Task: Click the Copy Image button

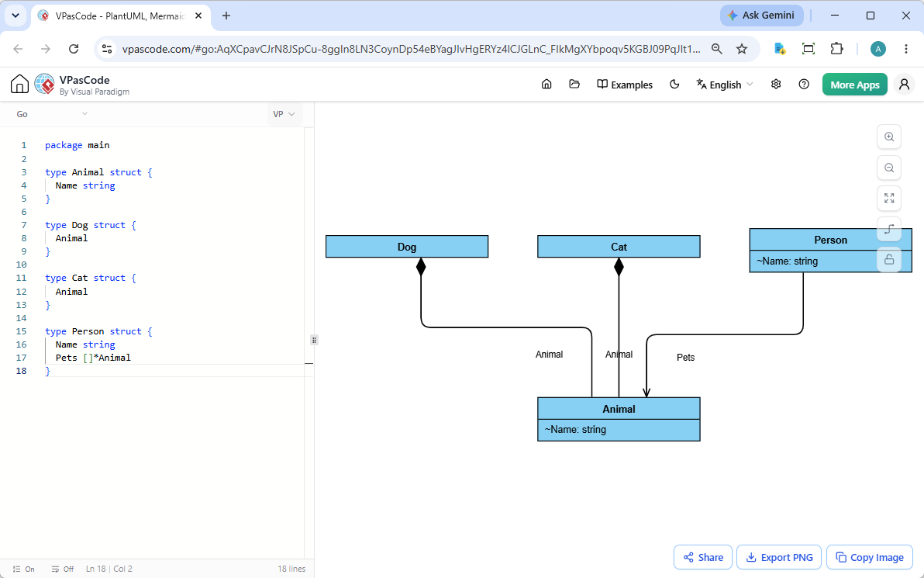Action: [x=870, y=557]
